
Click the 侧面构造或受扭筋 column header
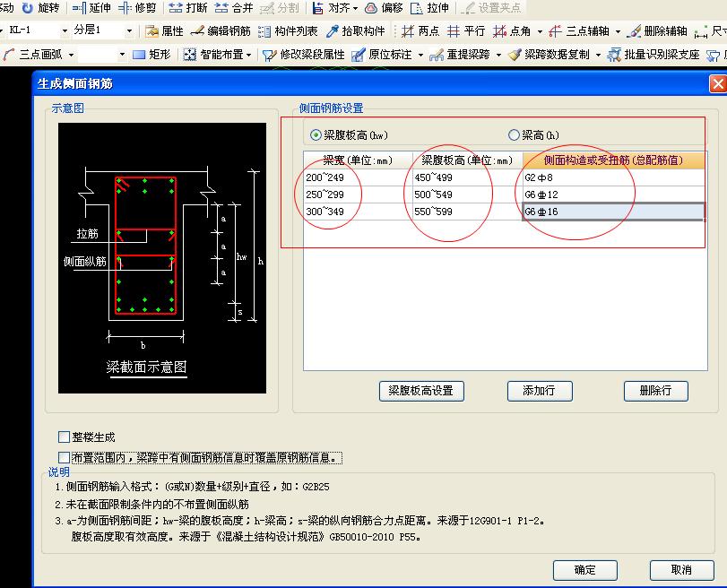click(x=614, y=160)
